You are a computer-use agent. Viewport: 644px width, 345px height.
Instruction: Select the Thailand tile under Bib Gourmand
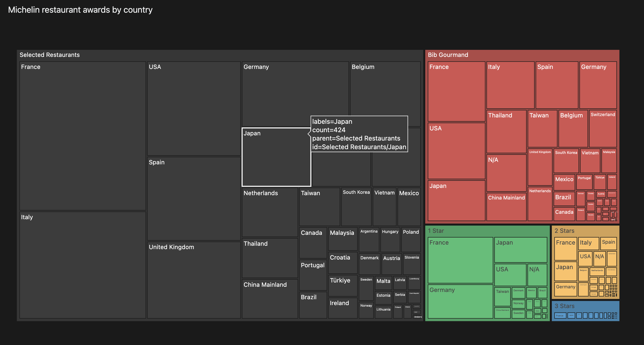click(x=506, y=132)
